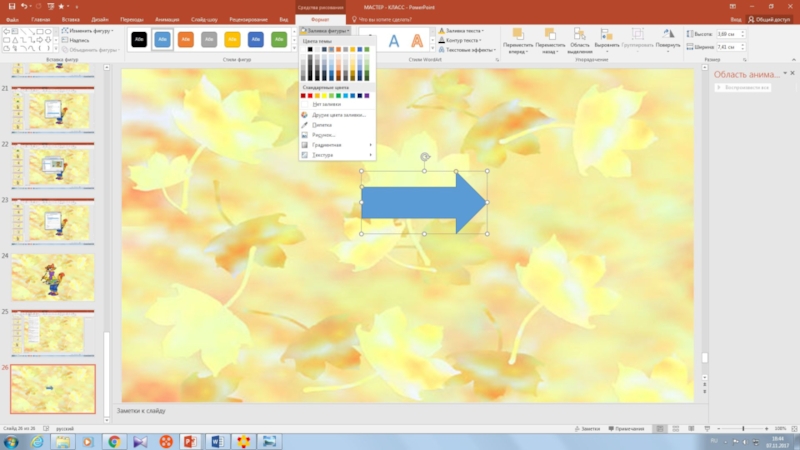Viewport: 800px width, 450px height.
Task: Switch to the Анимация tab
Action: [x=167, y=19]
